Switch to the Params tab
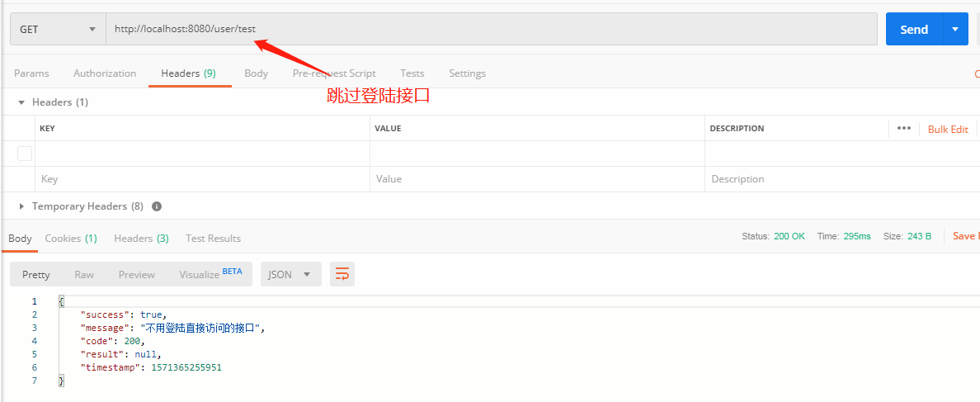This screenshot has height=402, width=980. coord(31,73)
